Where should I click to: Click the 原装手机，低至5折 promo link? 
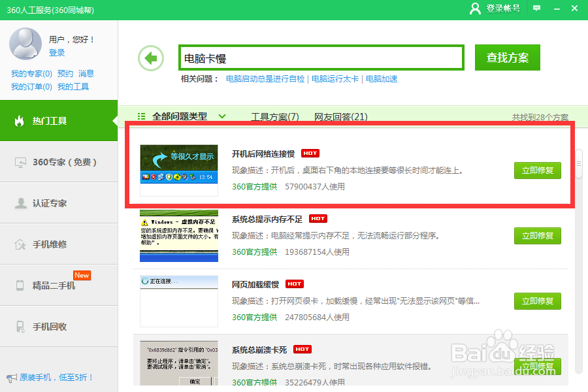(56, 378)
